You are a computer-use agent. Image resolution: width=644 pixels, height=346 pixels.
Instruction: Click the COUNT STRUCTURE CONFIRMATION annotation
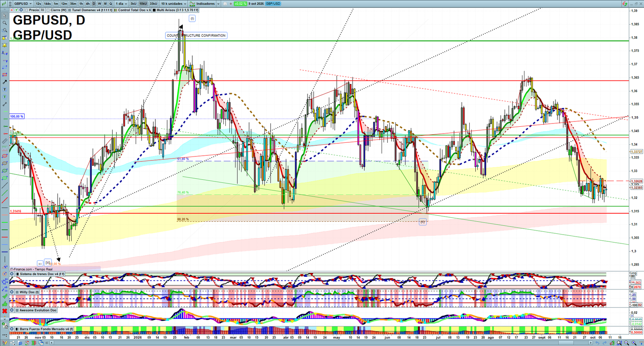(x=196, y=35)
